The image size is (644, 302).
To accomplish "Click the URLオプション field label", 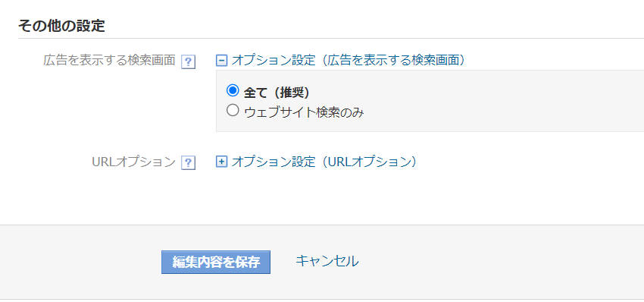I will click(134, 162).
